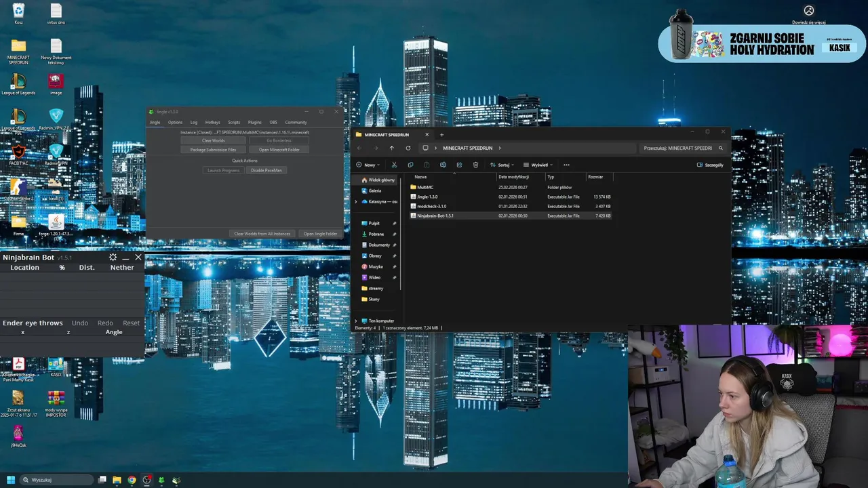Switch to Options tab in Jingle
868x488 pixels.
pos(175,123)
